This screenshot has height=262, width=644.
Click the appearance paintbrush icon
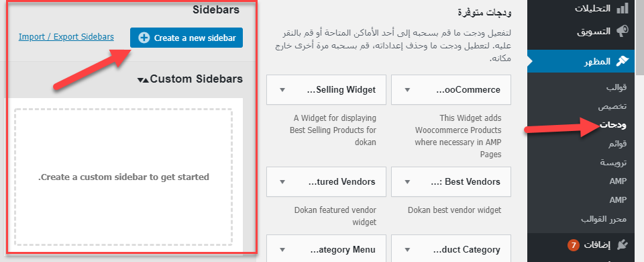(623, 61)
